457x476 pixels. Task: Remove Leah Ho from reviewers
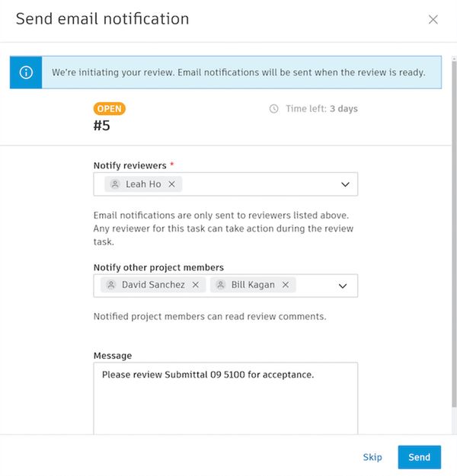click(x=171, y=184)
